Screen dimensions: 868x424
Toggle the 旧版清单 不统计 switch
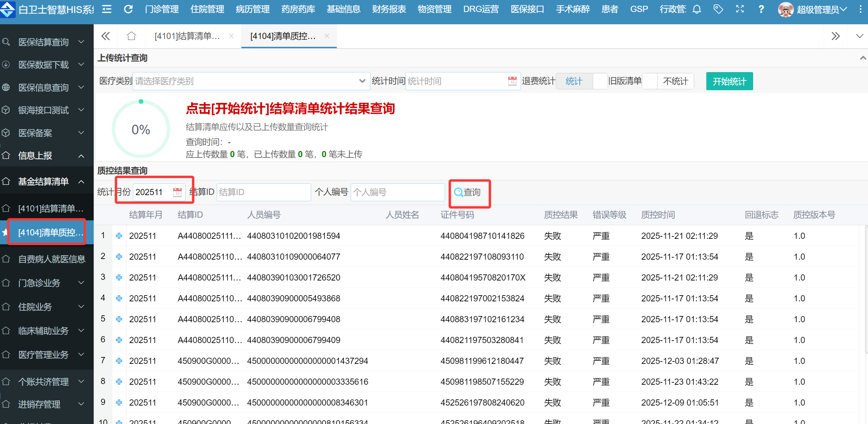click(x=668, y=81)
